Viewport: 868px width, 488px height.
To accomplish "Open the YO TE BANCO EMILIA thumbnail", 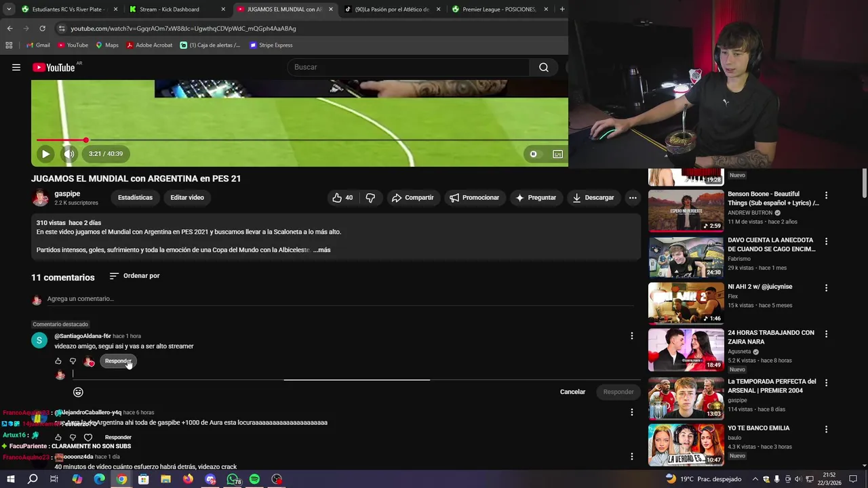I will (x=686, y=445).
